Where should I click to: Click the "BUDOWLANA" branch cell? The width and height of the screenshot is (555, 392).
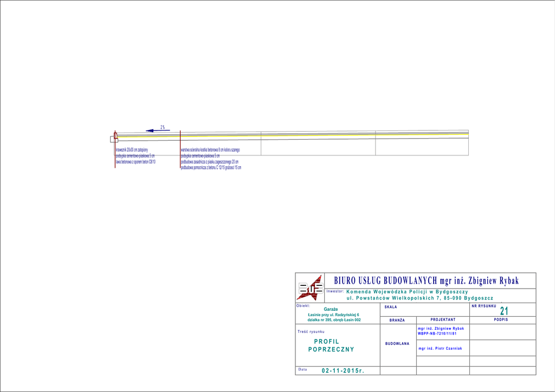tap(397, 344)
